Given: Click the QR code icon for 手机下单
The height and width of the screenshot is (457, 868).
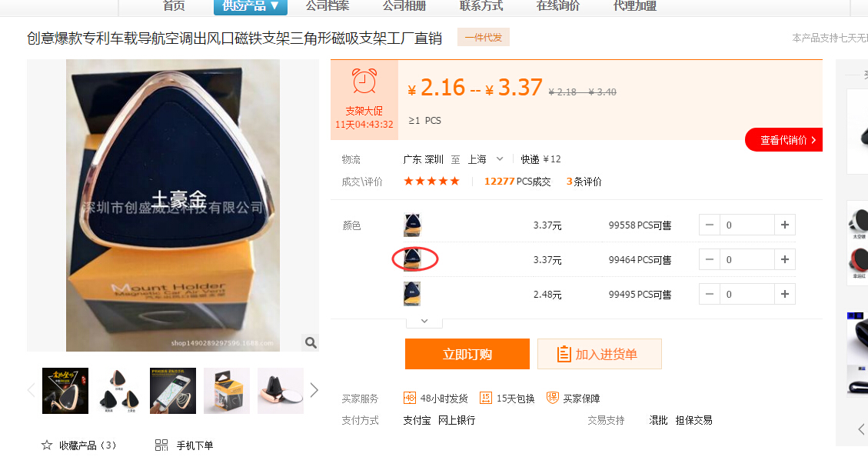Looking at the screenshot, I should click(161, 445).
